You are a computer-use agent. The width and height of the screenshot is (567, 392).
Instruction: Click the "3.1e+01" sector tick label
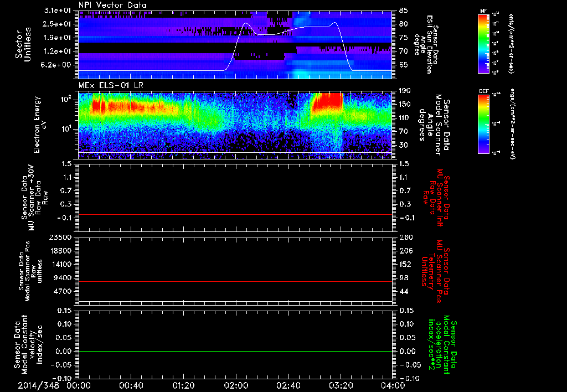click(x=59, y=10)
